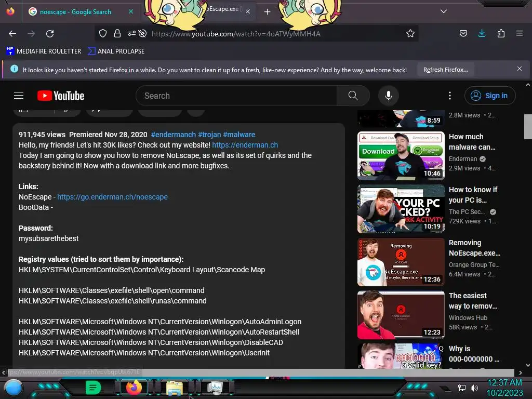
Task: Go to the YouTube home logo
Action: [x=61, y=96]
